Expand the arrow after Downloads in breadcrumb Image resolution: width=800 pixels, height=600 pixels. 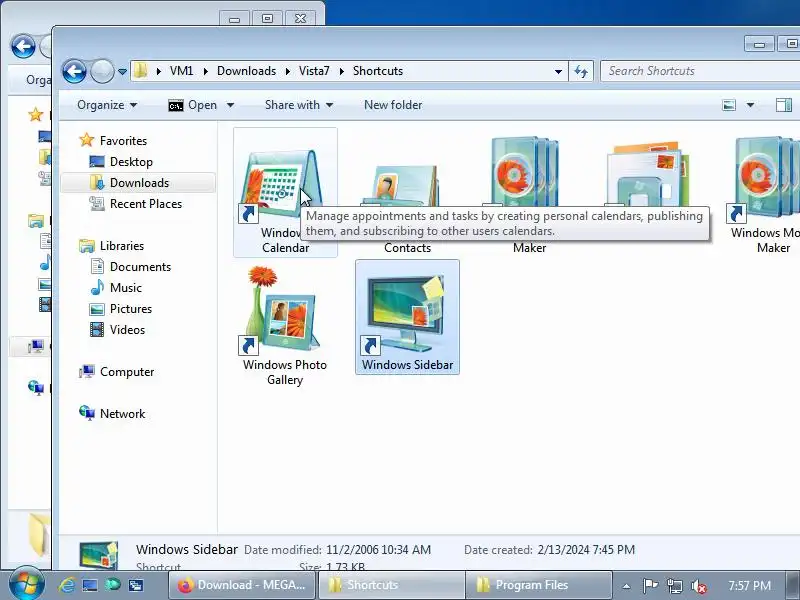coord(288,71)
